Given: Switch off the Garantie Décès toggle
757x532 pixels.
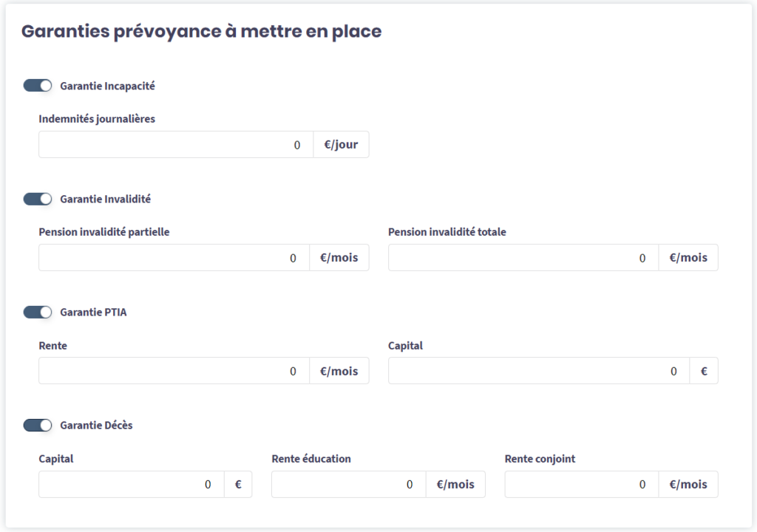Looking at the screenshot, I should pyautogui.click(x=38, y=425).
